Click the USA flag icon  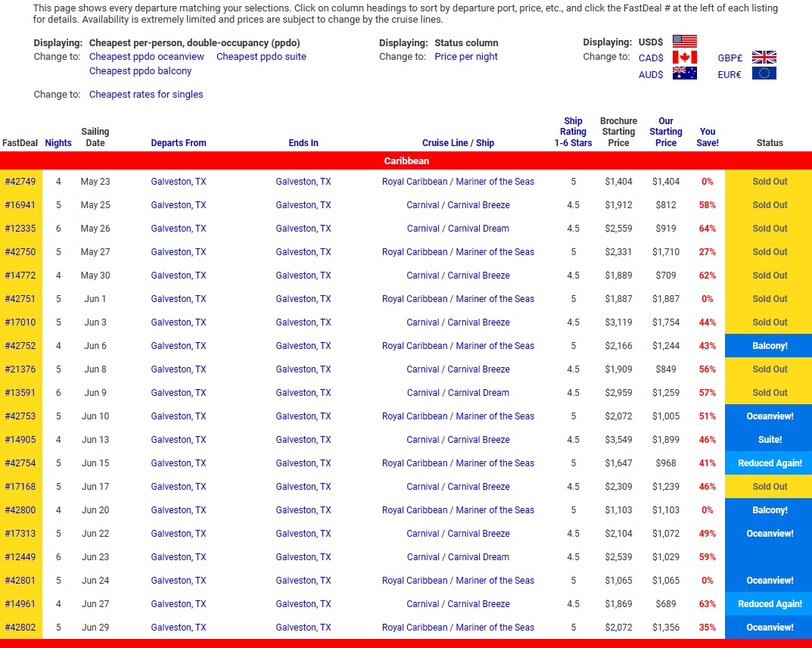(x=685, y=41)
